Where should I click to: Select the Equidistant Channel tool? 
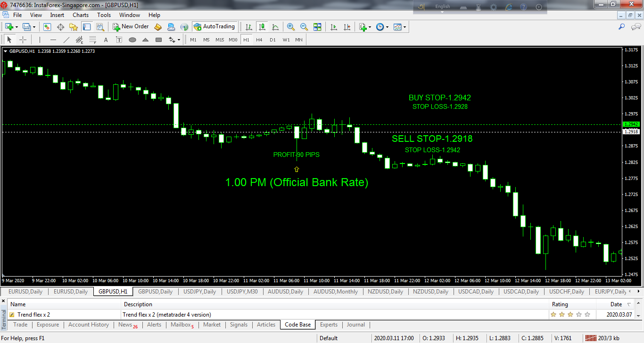80,40
